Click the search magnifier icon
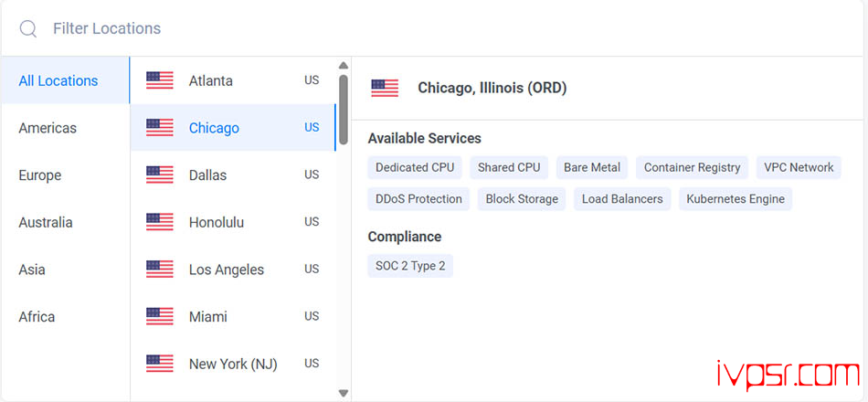 [x=28, y=29]
